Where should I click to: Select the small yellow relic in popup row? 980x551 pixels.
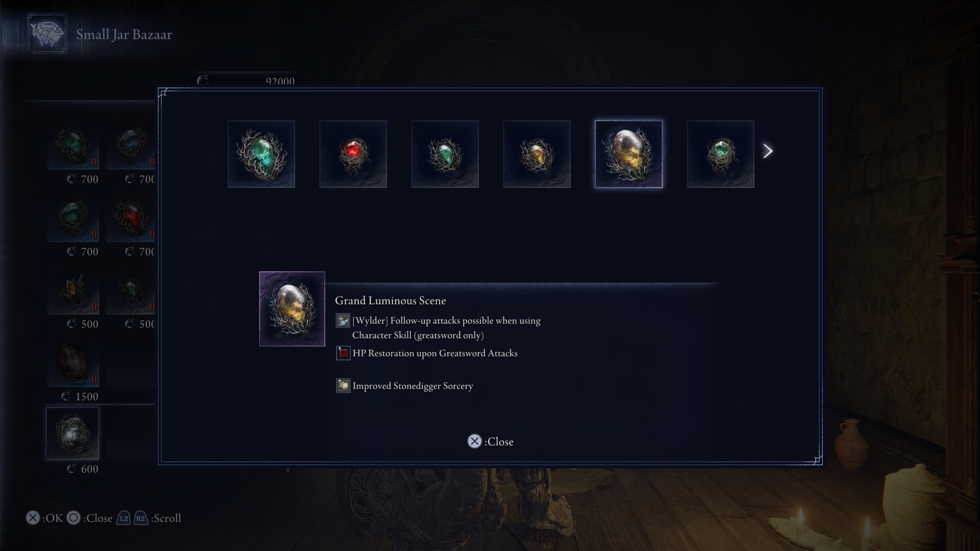point(537,154)
